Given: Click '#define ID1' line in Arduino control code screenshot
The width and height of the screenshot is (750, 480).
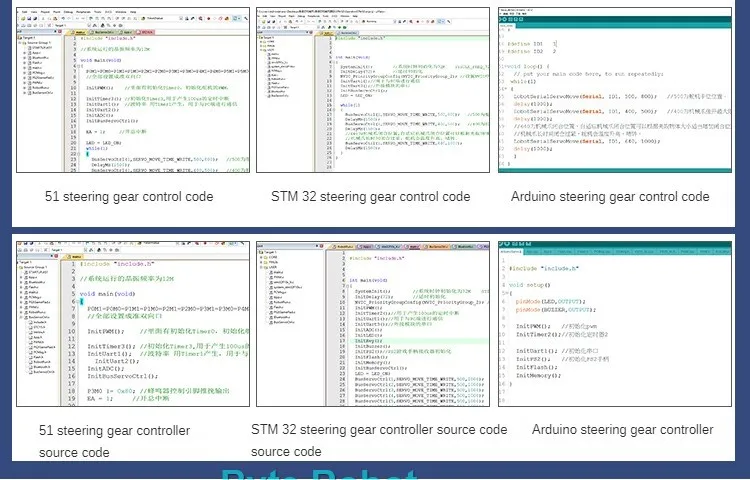Looking at the screenshot, I should click(532, 44).
